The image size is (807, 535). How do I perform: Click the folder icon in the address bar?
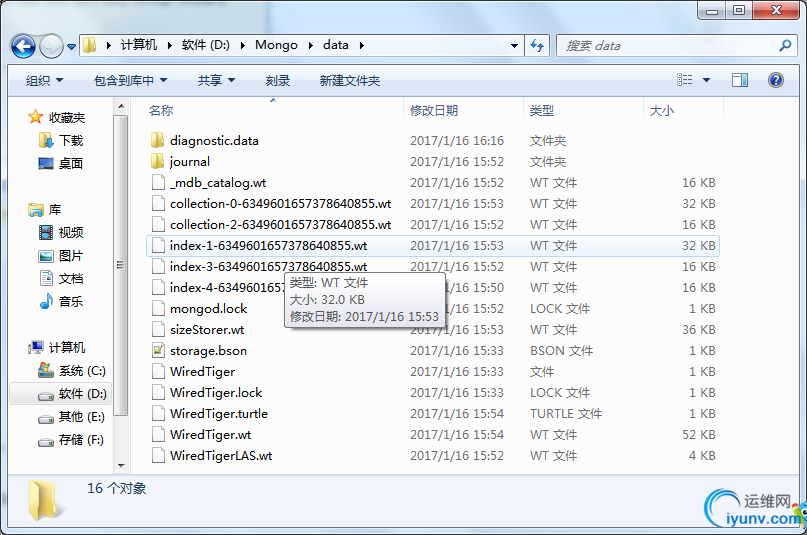90,45
